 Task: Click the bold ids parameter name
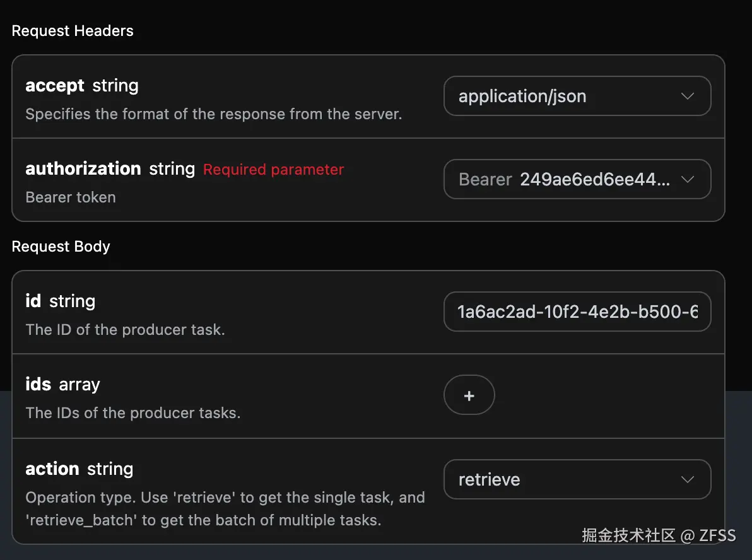click(x=38, y=385)
